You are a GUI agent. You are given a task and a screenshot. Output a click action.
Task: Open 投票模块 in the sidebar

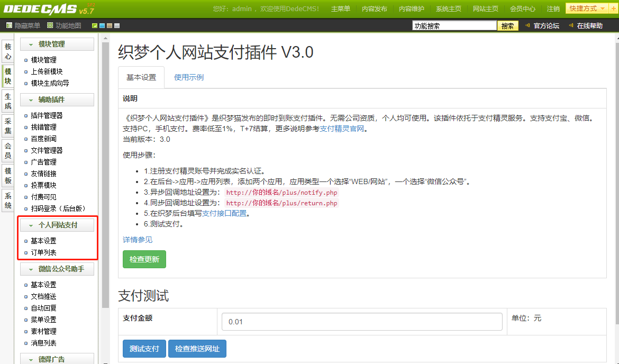tap(44, 186)
